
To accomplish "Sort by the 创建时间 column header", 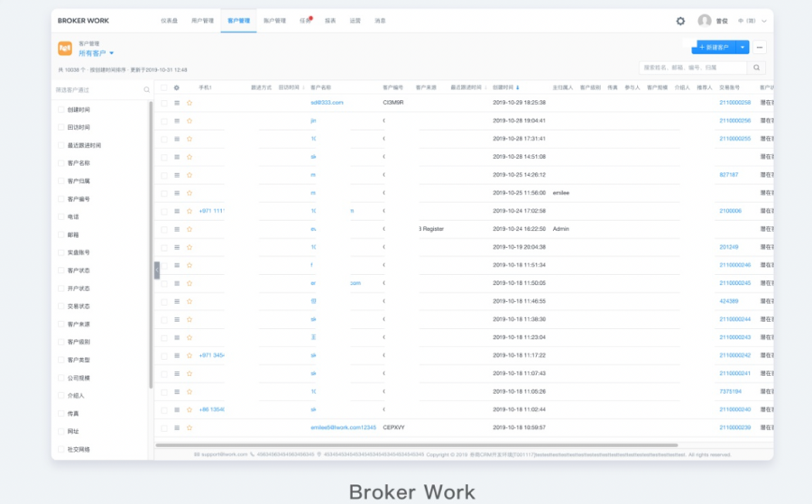I will click(505, 87).
